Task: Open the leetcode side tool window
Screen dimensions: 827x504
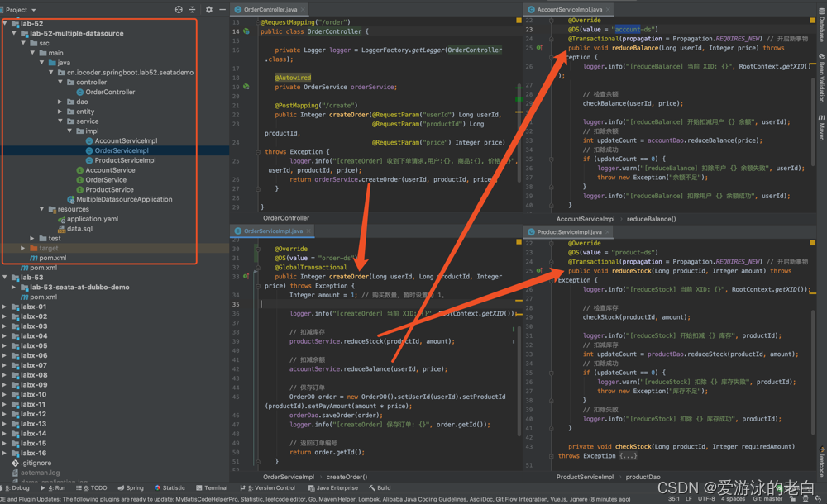Action: coord(822,461)
